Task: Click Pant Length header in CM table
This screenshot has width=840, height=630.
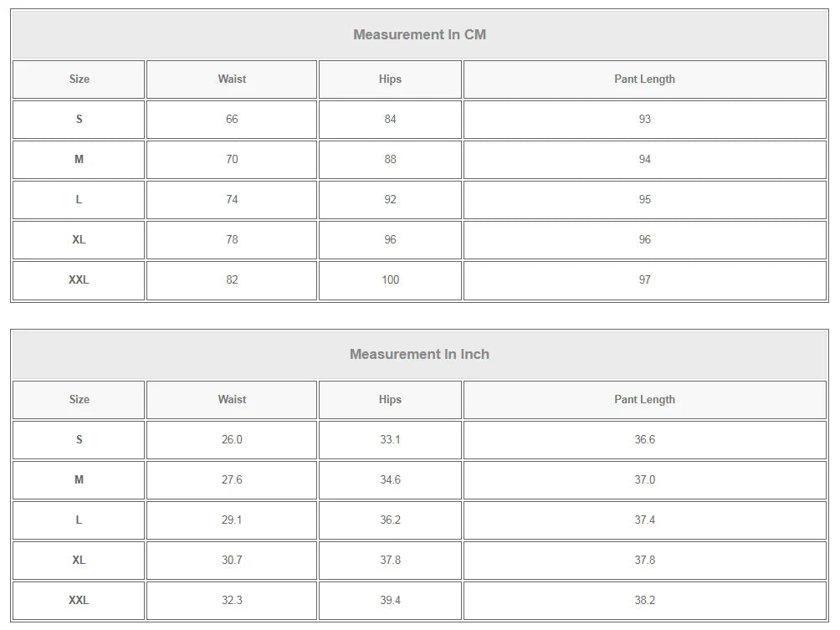Action: 644,79
